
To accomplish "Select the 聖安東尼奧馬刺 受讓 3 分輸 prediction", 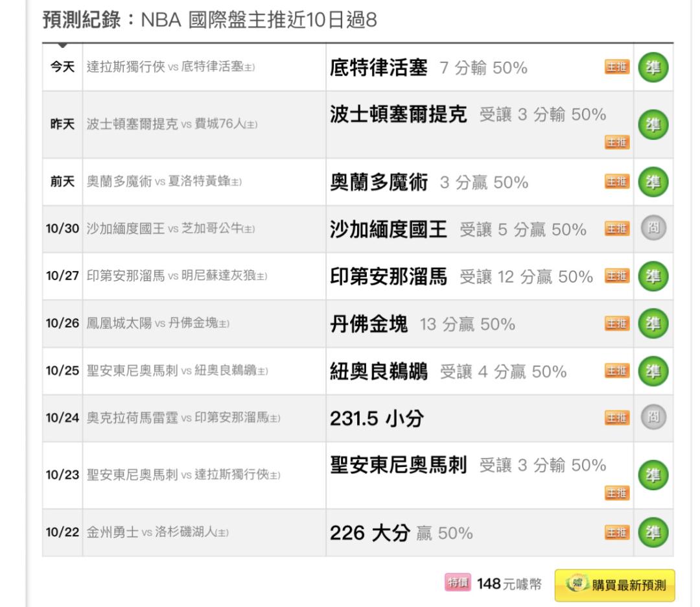I will click(x=468, y=465).
